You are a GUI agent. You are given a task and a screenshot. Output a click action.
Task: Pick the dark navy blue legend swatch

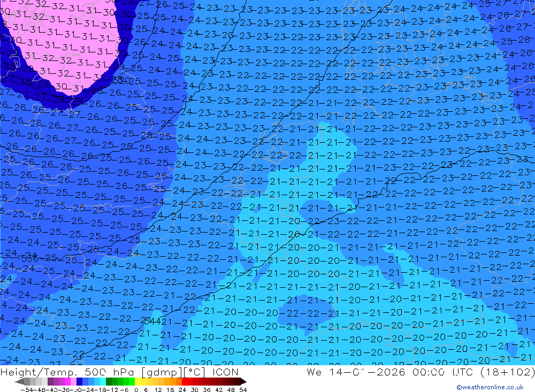(79, 381)
